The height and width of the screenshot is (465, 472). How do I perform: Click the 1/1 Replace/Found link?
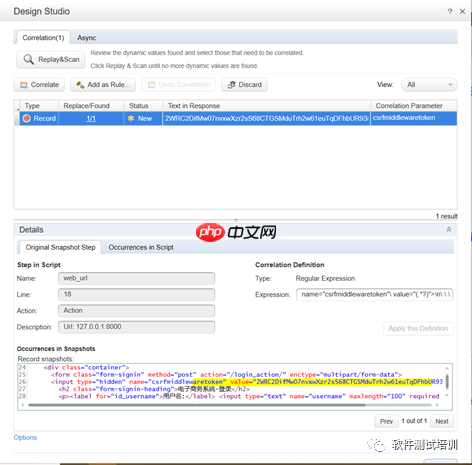pyautogui.click(x=91, y=118)
